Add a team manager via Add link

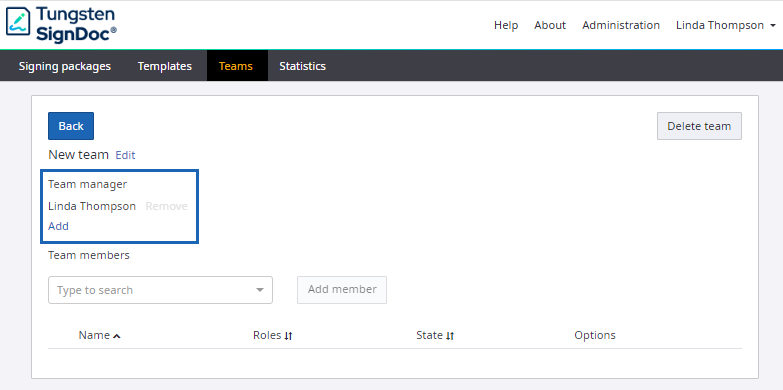(x=58, y=226)
